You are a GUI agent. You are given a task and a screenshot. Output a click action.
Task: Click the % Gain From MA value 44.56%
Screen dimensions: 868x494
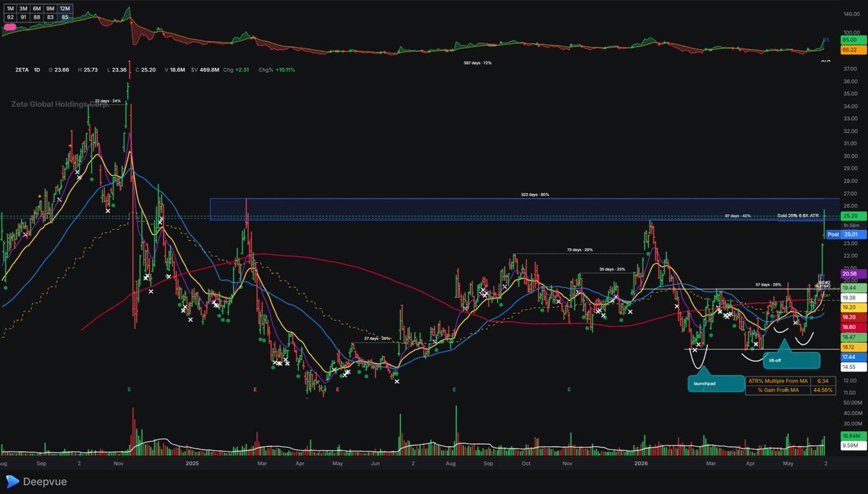pos(822,390)
